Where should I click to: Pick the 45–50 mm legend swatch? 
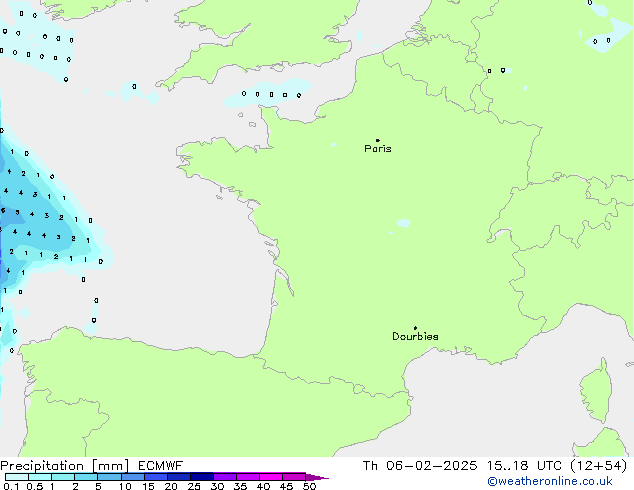point(294,477)
